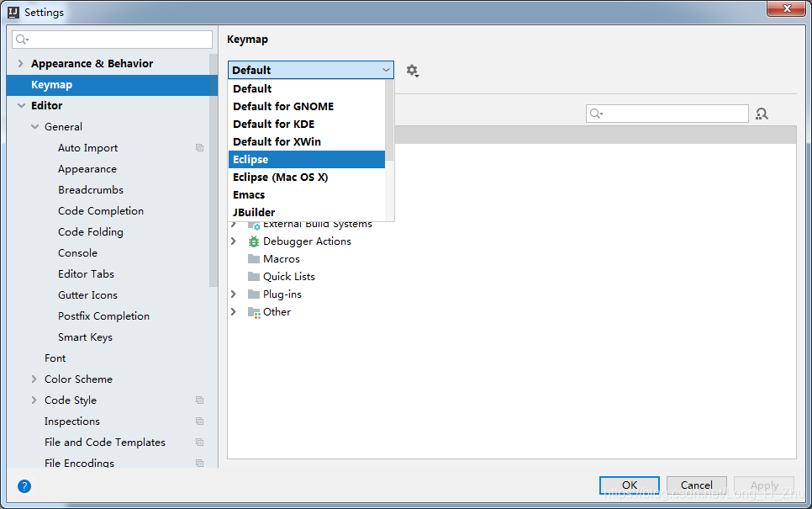Open Font settings
The width and height of the screenshot is (812, 509).
(x=55, y=358)
